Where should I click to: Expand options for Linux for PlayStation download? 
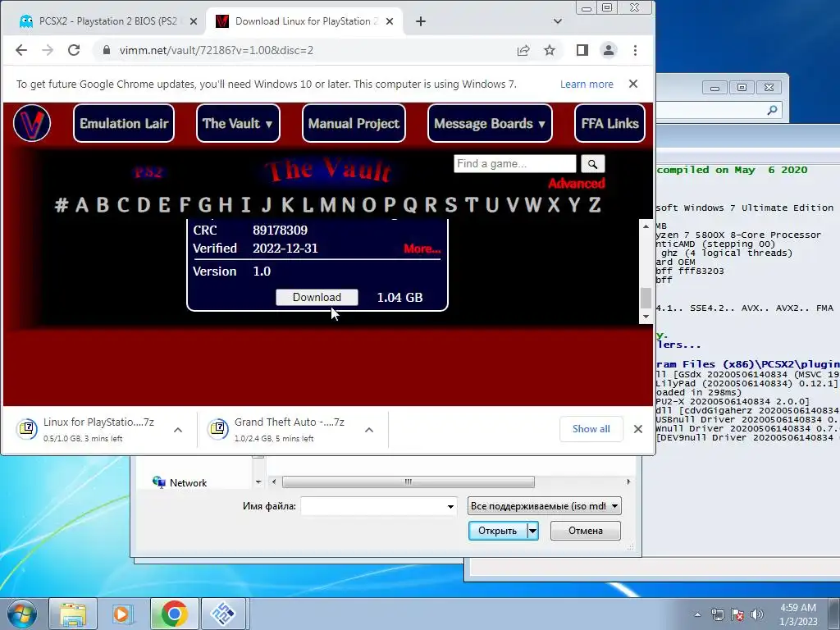pyautogui.click(x=178, y=430)
